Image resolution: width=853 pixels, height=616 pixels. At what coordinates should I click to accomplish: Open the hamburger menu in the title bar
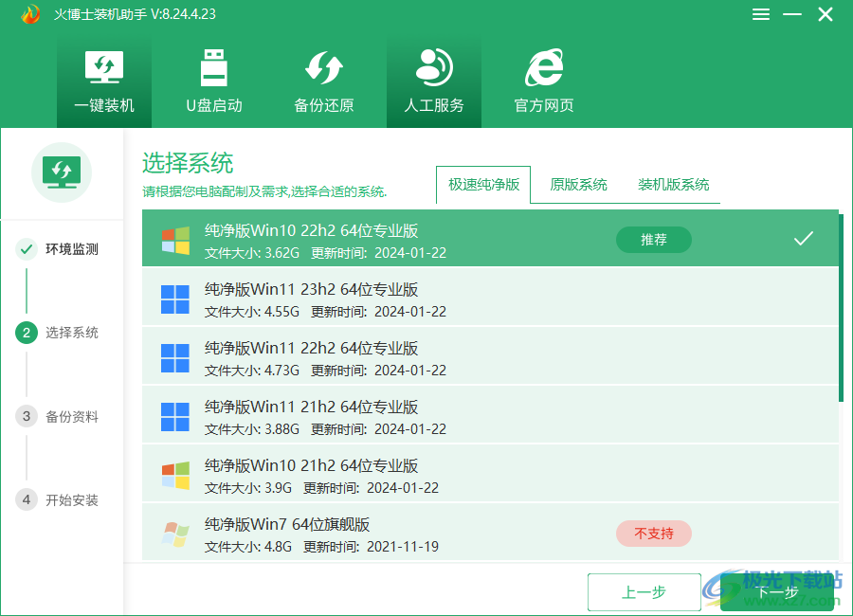(760, 14)
